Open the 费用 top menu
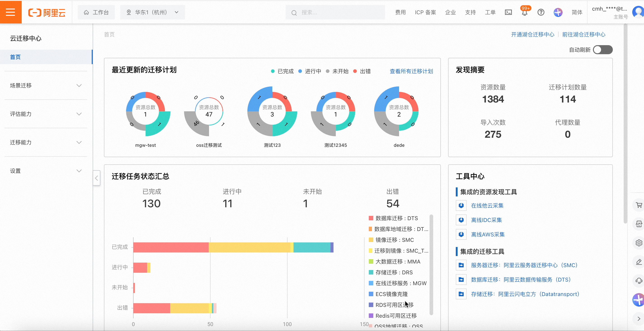This screenshot has width=644, height=331. tap(400, 12)
